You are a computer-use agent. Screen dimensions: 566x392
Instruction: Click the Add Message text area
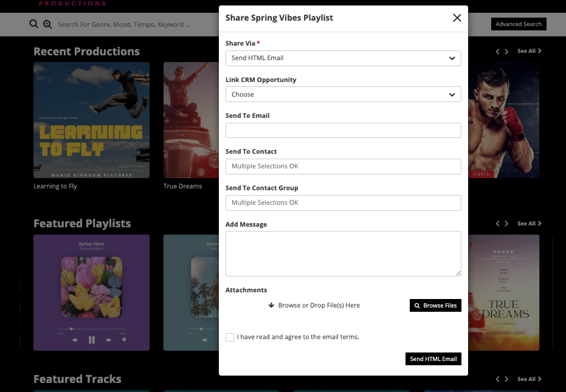[x=343, y=254]
